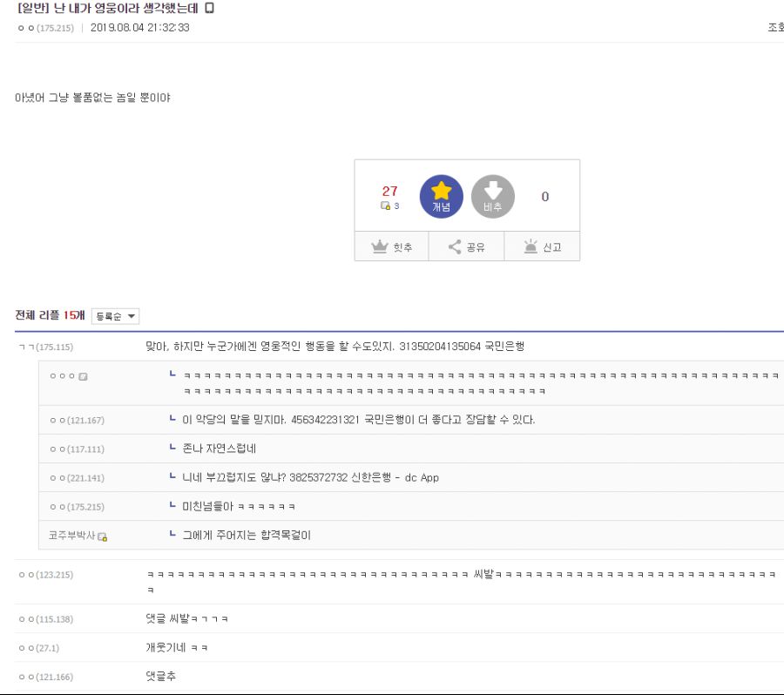784x695 pixels.
Task: Downvote with the gray 비추 arrow button
Action: (492, 196)
